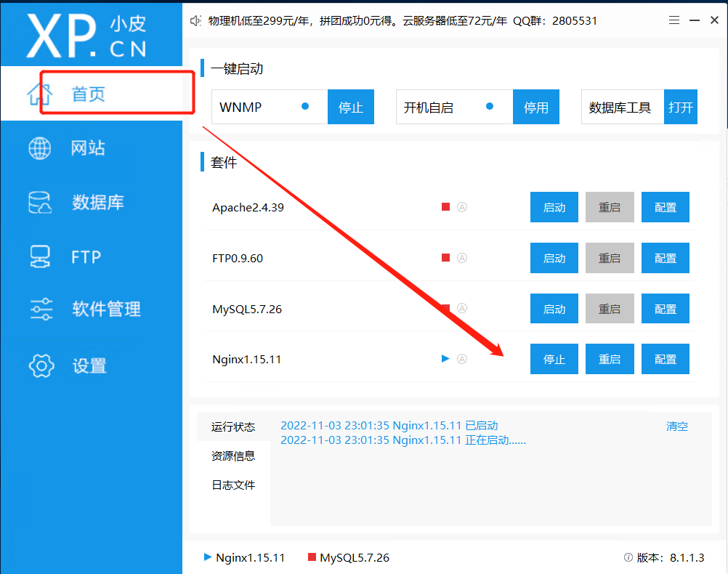Click the 数据库 database icon
Viewport: 728px width, 574px height.
tap(39, 203)
